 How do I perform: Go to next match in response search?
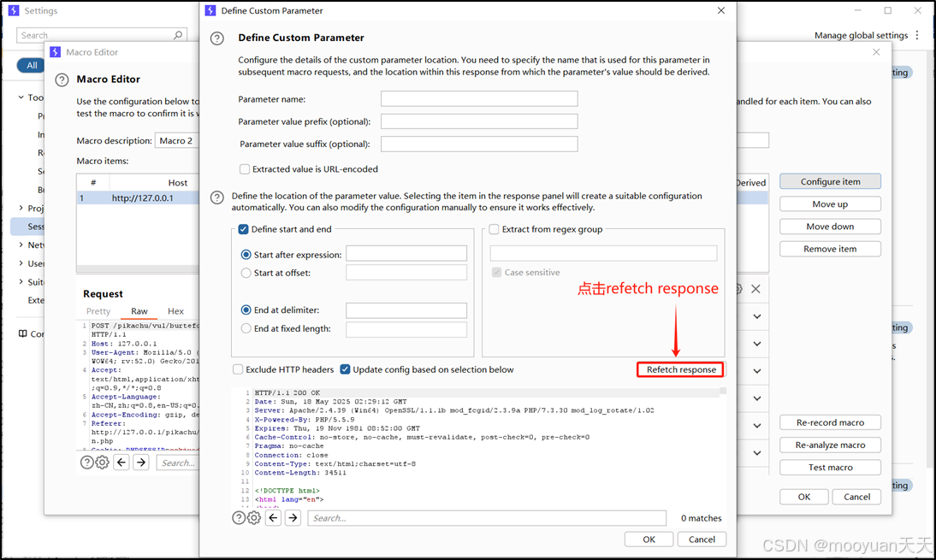click(x=293, y=517)
